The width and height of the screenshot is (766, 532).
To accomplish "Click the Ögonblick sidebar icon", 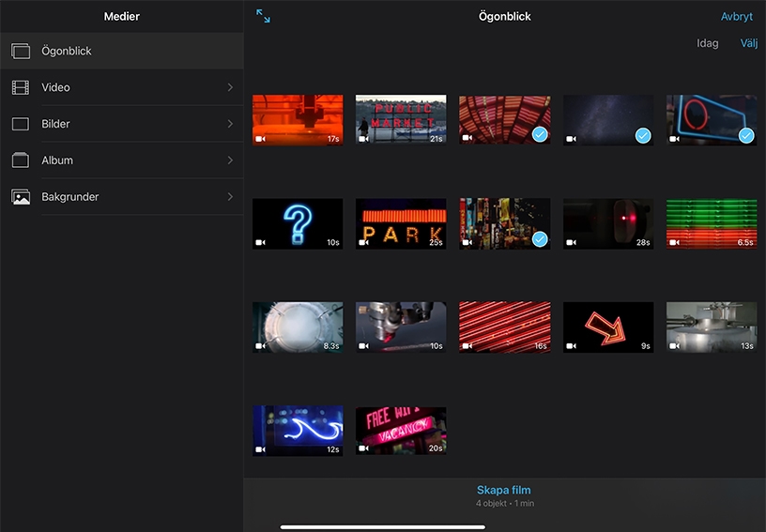I will coord(21,51).
